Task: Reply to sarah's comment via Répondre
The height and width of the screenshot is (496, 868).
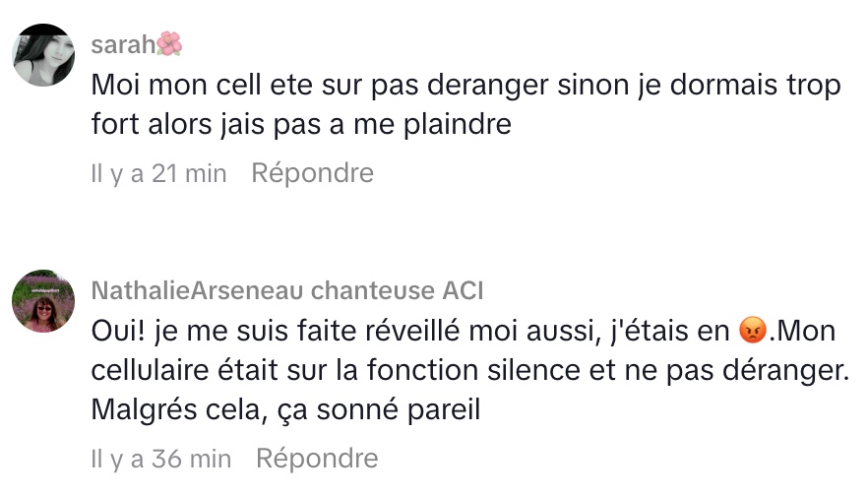Action: [x=312, y=173]
